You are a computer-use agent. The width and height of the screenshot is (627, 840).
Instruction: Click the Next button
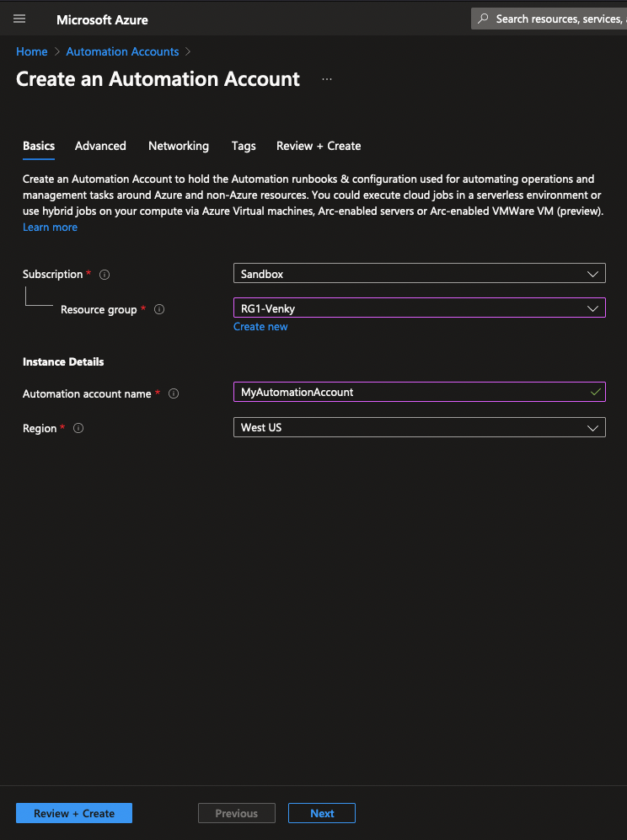(x=322, y=813)
